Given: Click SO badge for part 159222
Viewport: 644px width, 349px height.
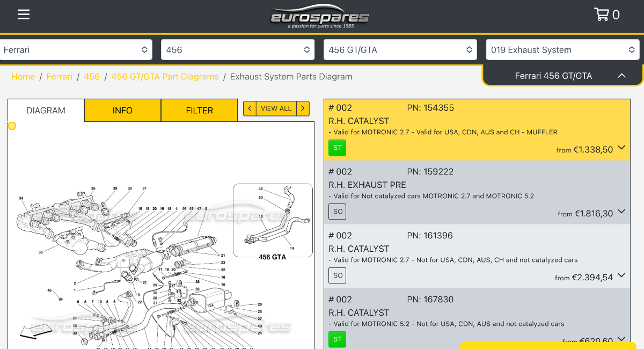Looking at the screenshot, I should [338, 212].
